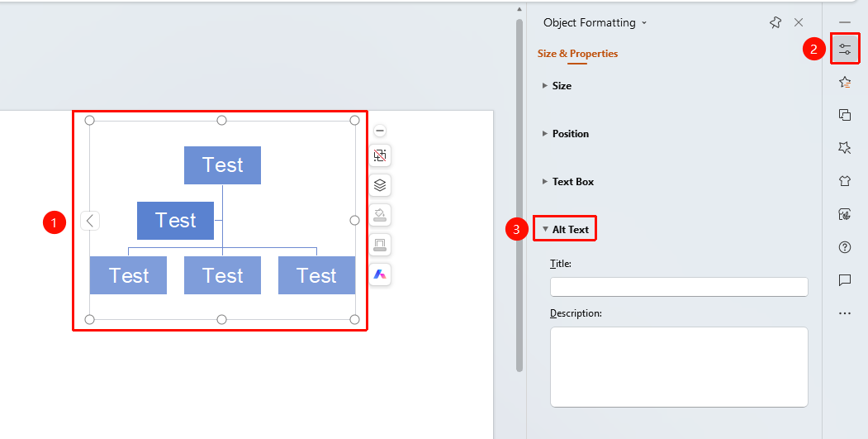The image size is (868, 439).
Task: Click the diagram's bottom-right corner handle
Action: coord(355,319)
